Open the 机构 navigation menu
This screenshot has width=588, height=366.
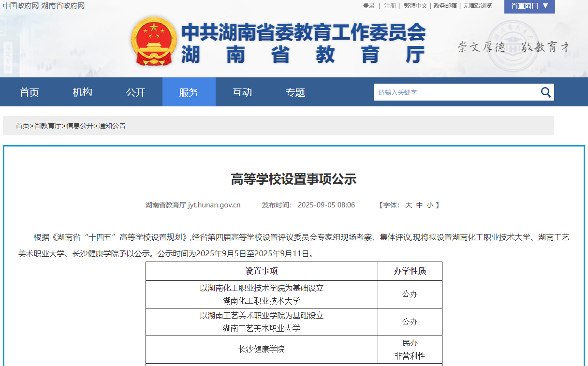coord(82,92)
